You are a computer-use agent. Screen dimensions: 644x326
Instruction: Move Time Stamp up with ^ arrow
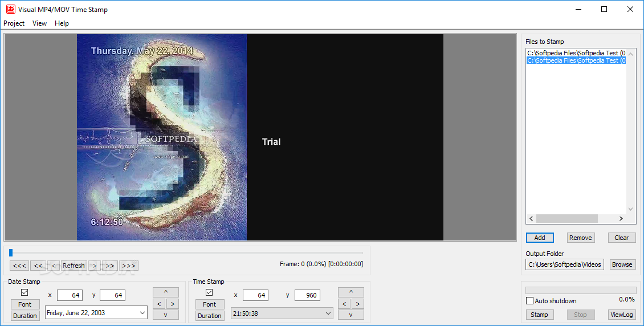click(x=350, y=292)
